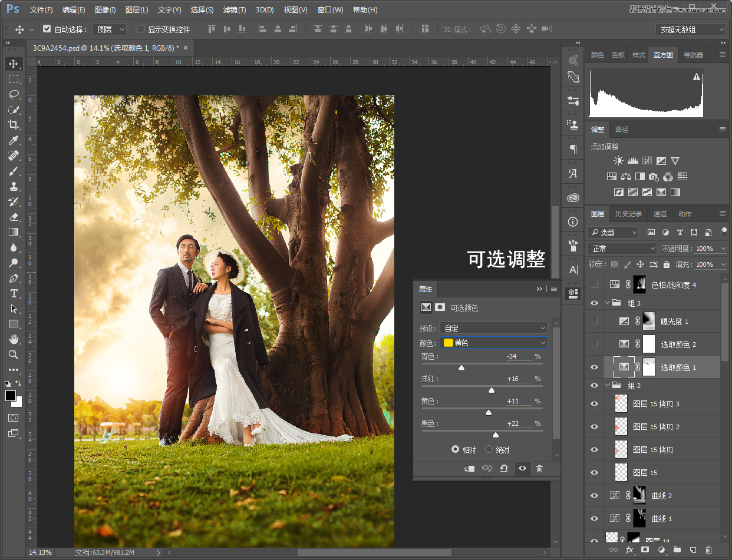Screen dimensions: 732x560
Task: Click the 青色 slider handle
Action: [x=461, y=367]
